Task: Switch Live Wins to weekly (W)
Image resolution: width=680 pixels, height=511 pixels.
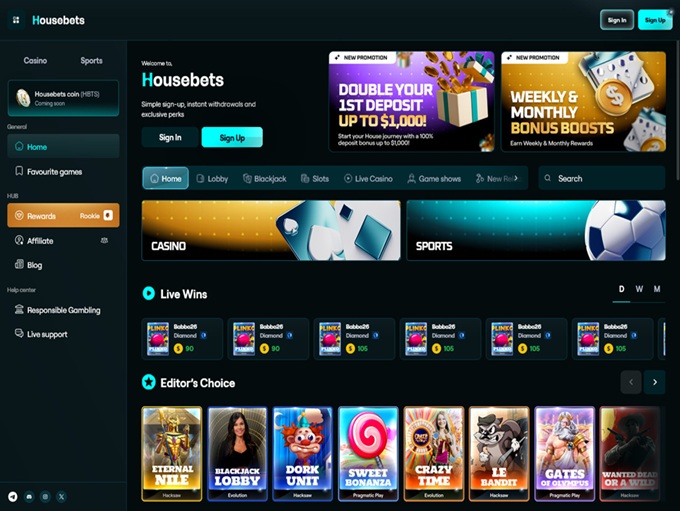Action: (x=639, y=289)
